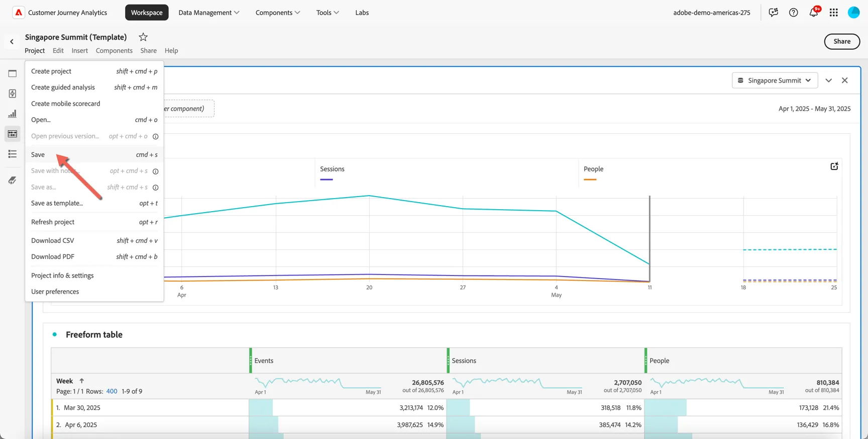Click the export icon on line chart
The image size is (868, 439).
click(834, 166)
